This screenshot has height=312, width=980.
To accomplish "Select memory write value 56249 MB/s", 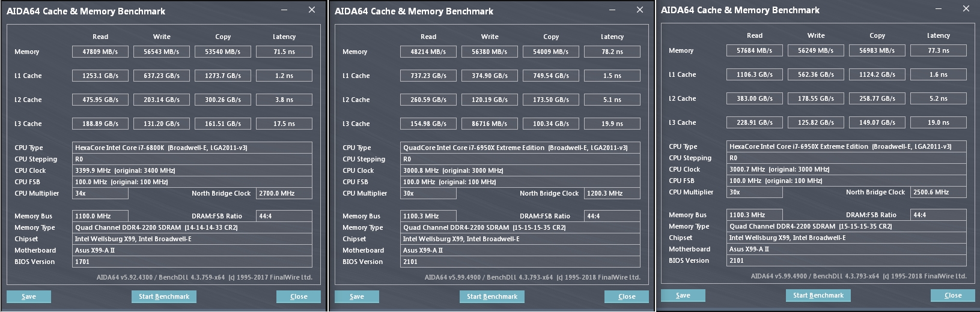I will coord(816,50).
